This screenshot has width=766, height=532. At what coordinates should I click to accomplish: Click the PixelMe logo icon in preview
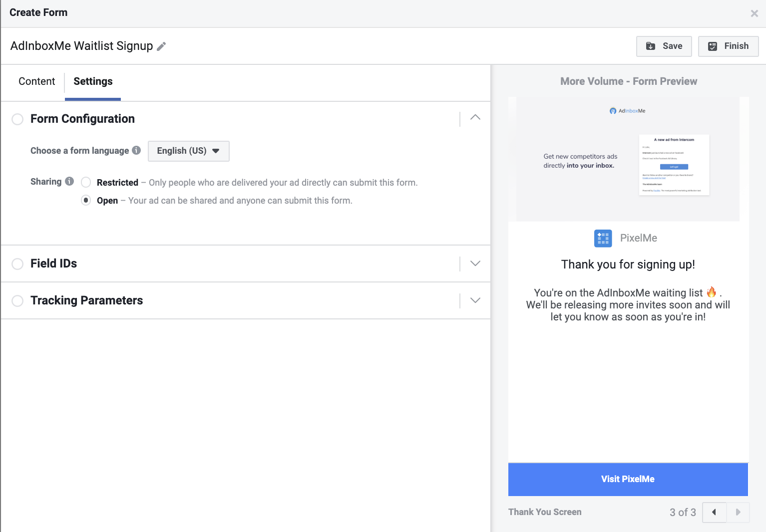coord(603,238)
